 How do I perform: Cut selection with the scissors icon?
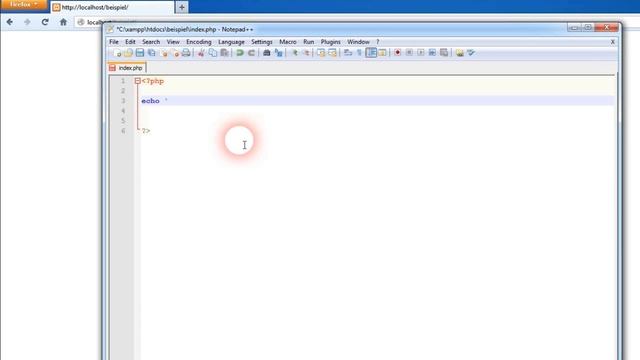(x=201, y=53)
